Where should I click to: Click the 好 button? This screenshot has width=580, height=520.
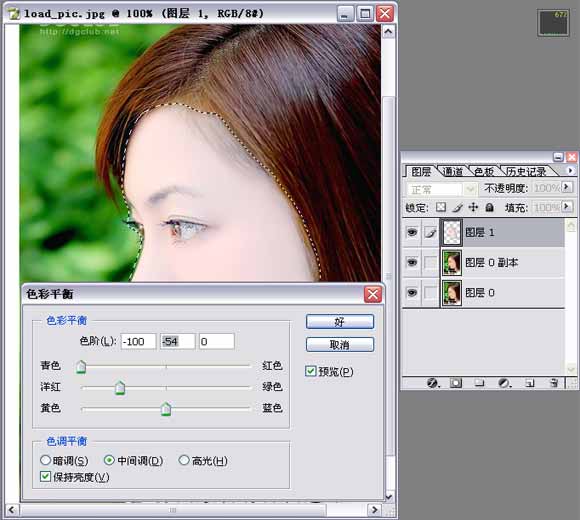click(340, 322)
